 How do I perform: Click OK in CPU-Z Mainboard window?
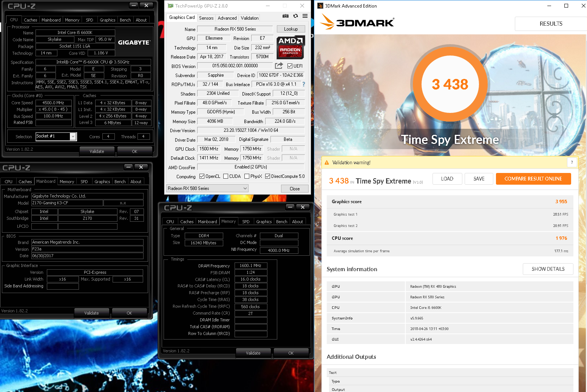click(x=129, y=313)
